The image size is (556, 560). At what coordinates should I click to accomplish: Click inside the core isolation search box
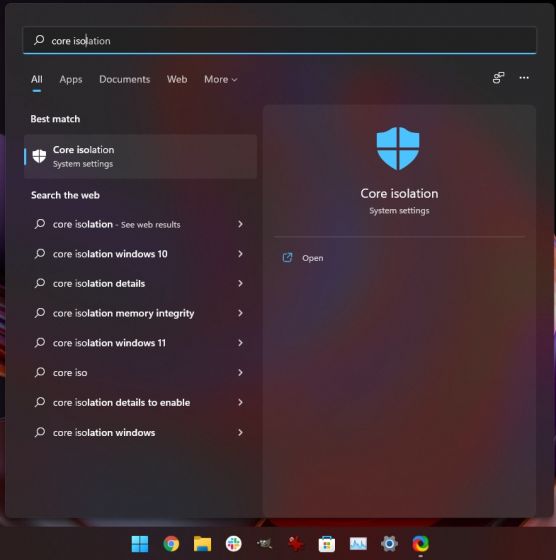tap(280, 40)
